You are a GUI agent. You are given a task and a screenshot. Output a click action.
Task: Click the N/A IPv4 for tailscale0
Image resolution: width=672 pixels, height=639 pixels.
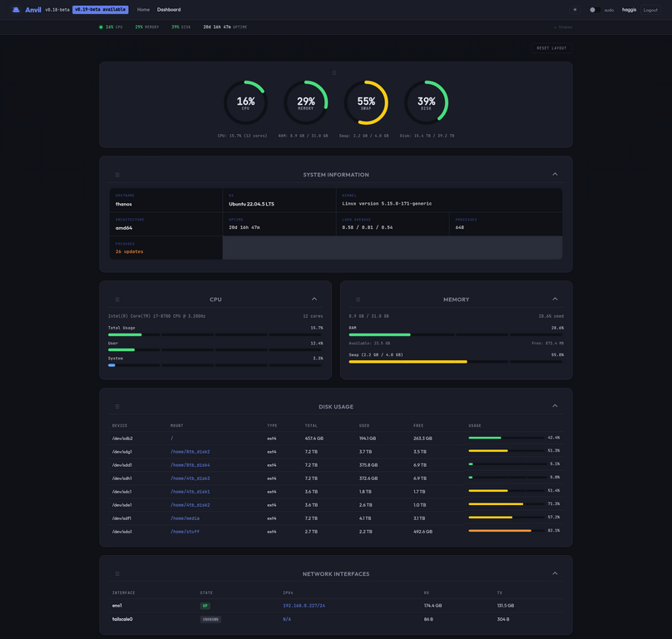click(x=287, y=619)
